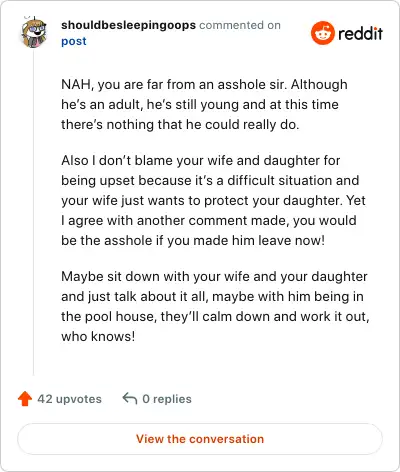Click the 42 upvotes count

click(69, 399)
